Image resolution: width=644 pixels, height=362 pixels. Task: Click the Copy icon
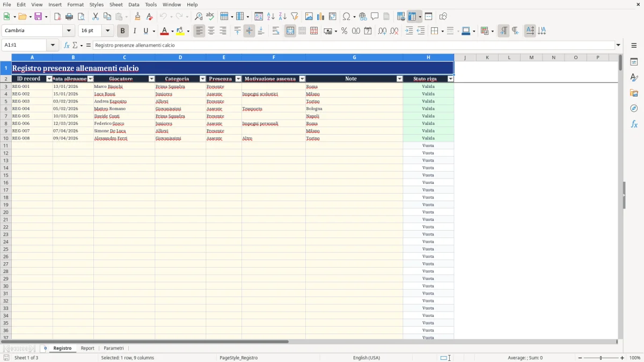pos(107,17)
